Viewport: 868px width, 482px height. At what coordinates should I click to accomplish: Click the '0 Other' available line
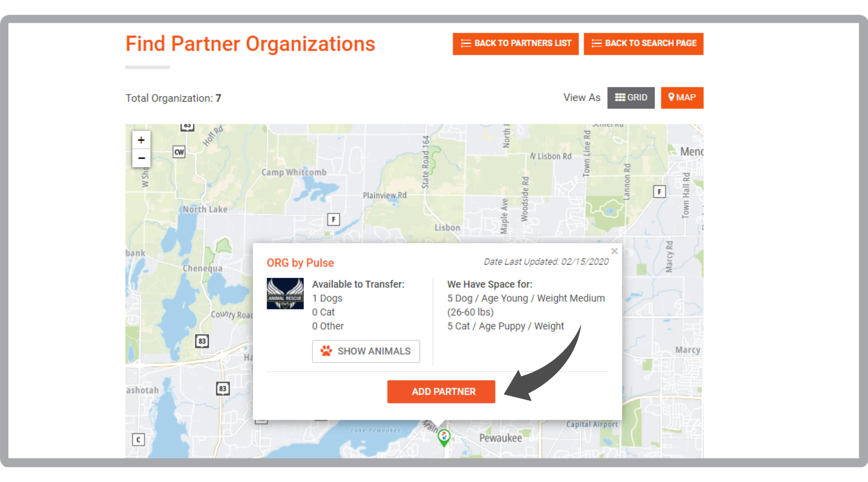pyautogui.click(x=328, y=326)
